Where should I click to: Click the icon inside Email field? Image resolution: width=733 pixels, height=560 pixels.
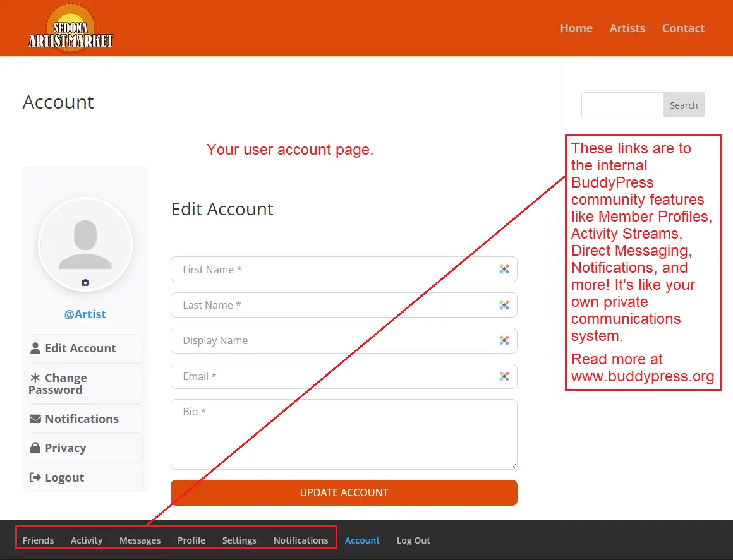tap(504, 376)
